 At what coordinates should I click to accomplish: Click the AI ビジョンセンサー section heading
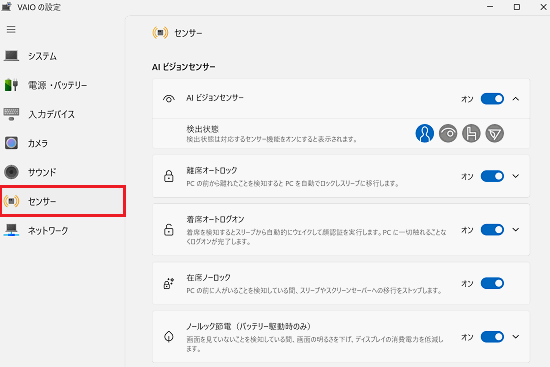click(184, 67)
